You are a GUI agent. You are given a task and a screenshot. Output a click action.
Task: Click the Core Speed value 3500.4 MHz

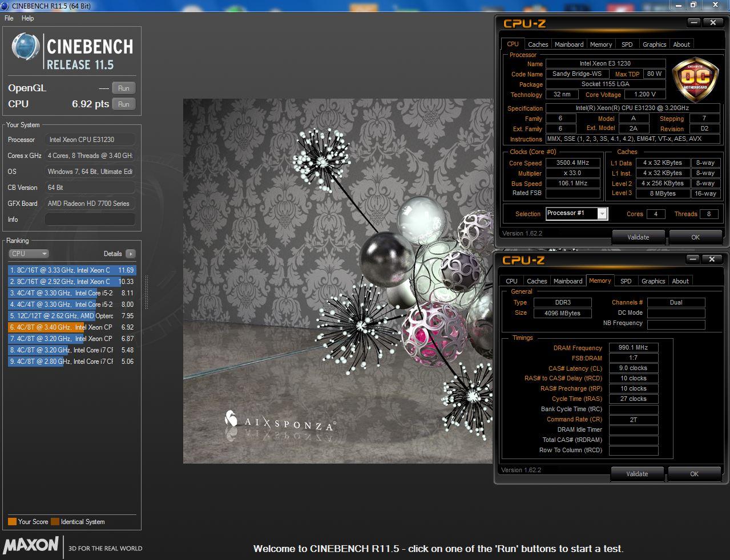click(572, 163)
